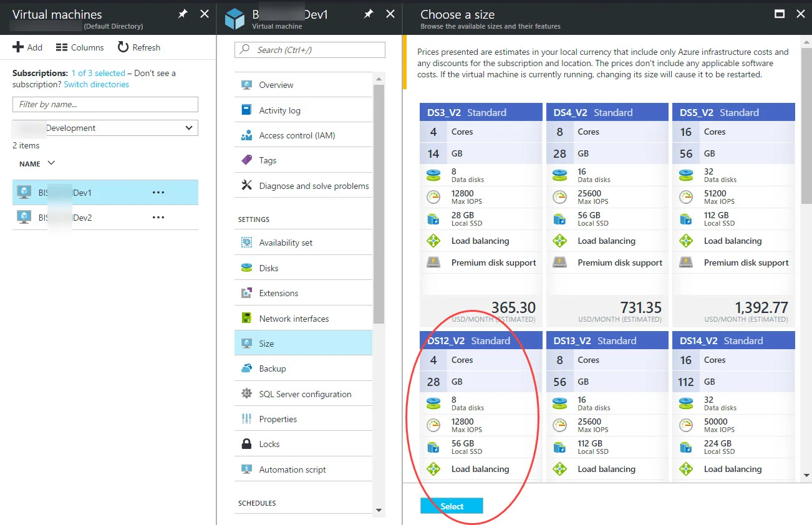
Task: Open the subscription Development dropdown
Action: pyautogui.click(x=105, y=128)
